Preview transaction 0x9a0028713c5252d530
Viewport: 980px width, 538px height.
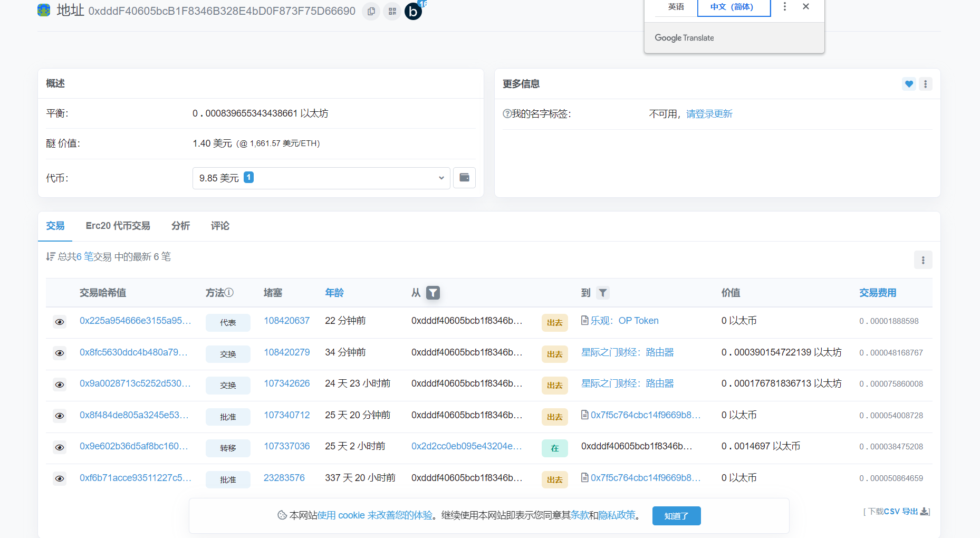click(60, 385)
